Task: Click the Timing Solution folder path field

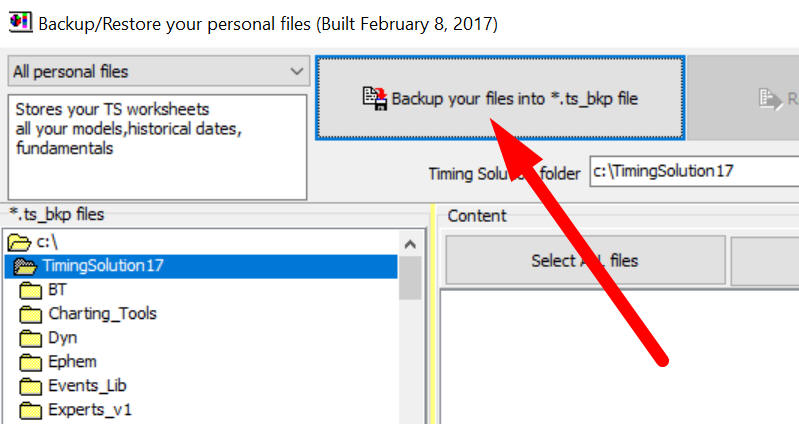Action: click(x=693, y=171)
